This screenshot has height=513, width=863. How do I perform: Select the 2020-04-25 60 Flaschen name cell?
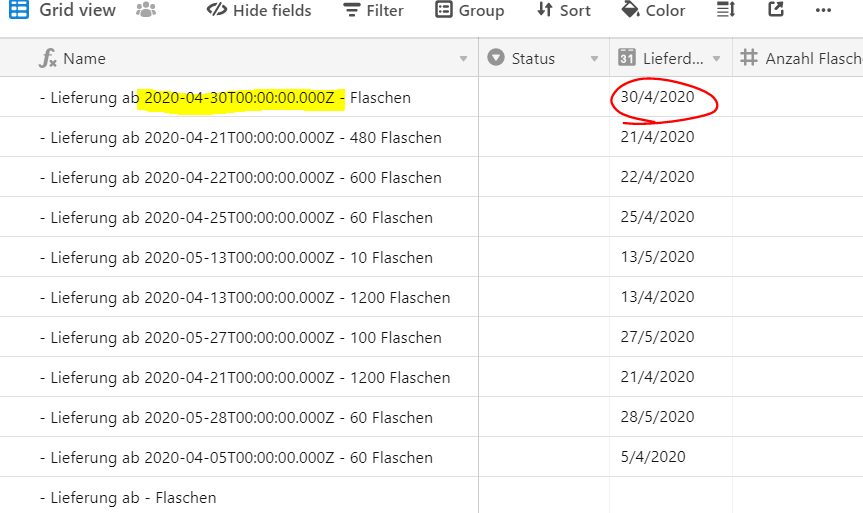pyautogui.click(x=239, y=217)
